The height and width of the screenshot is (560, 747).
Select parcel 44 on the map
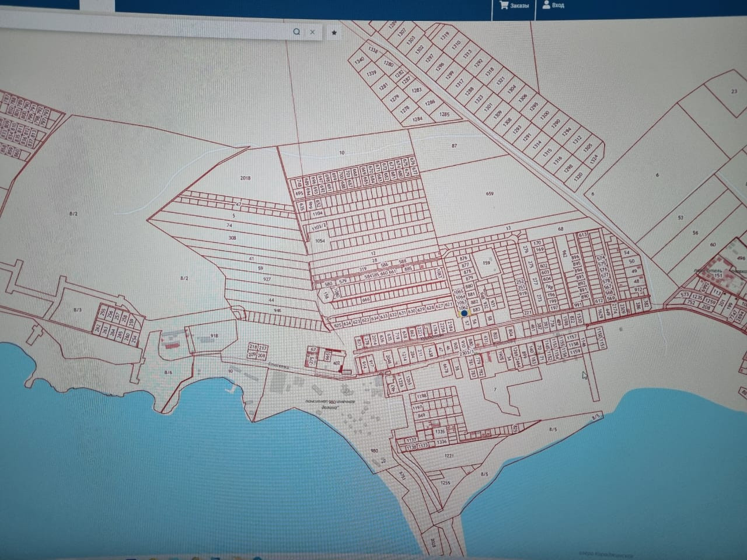tap(271, 299)
